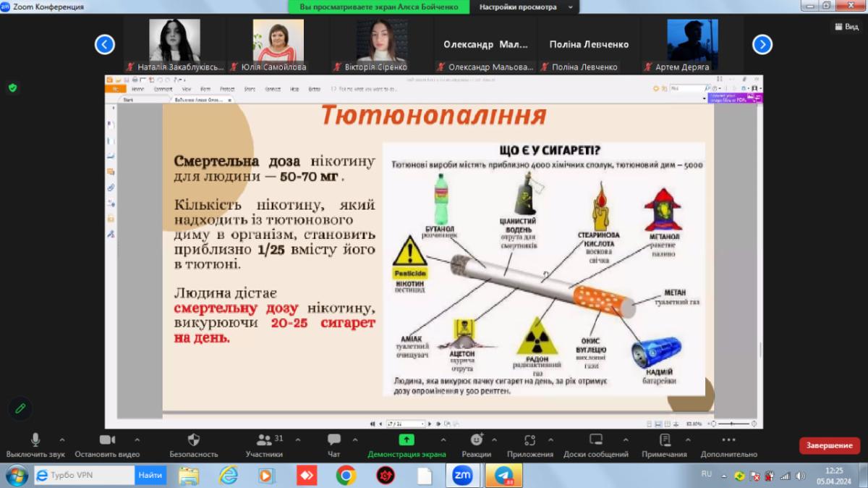Adjust the PDF zoom slider
Image resolution: width=868 pixels, height=488 pixels.
(733, 423)
